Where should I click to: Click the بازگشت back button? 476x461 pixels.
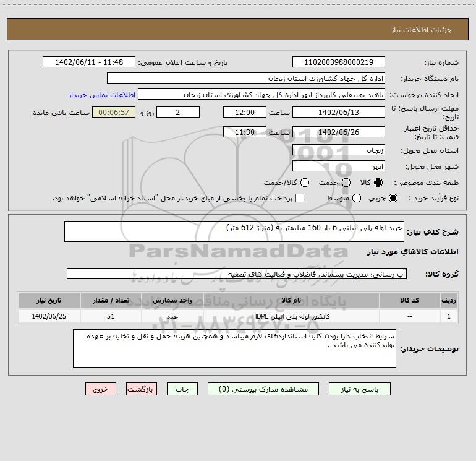(142, 389)
